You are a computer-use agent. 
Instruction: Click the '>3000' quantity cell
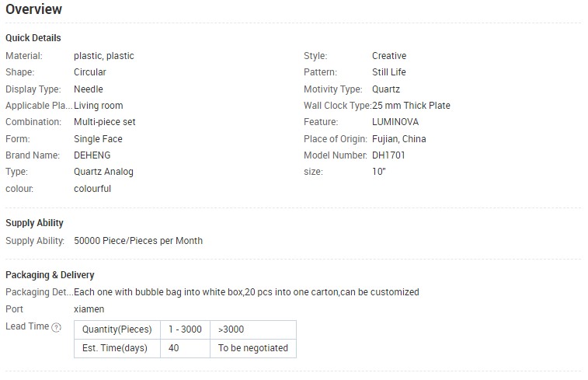(x=253, y=329)
